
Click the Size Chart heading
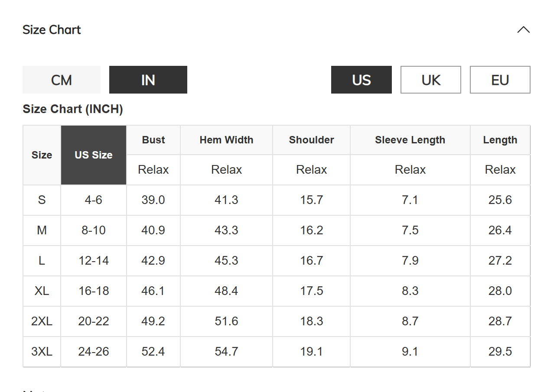(x=52, y=30)
